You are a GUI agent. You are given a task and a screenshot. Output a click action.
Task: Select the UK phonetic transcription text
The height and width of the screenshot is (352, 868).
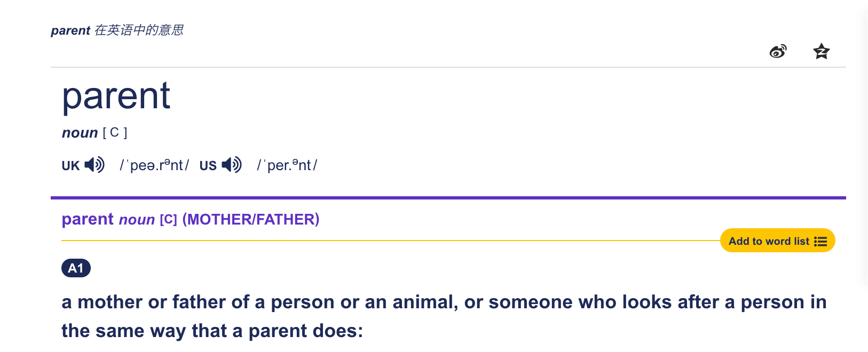click(154, 165)
